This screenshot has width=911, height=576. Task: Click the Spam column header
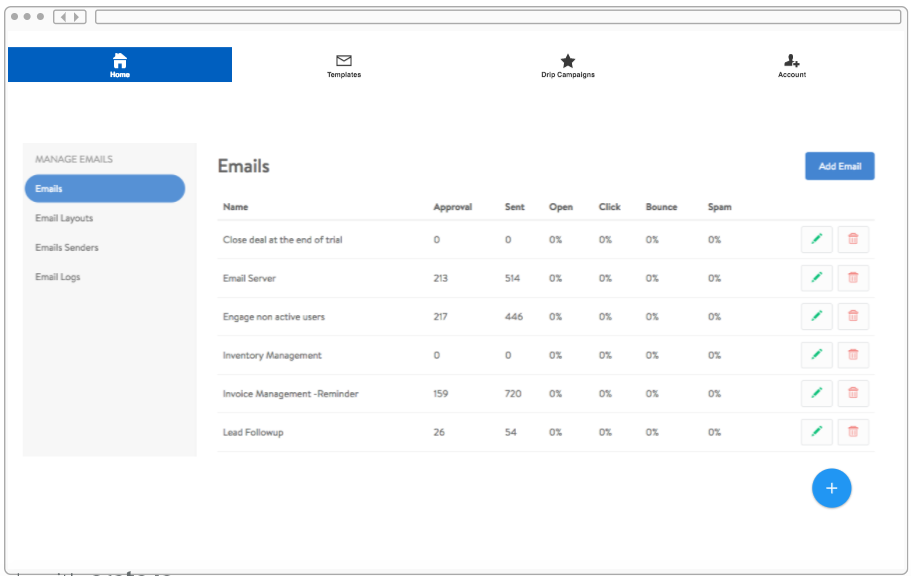point(719,207)
